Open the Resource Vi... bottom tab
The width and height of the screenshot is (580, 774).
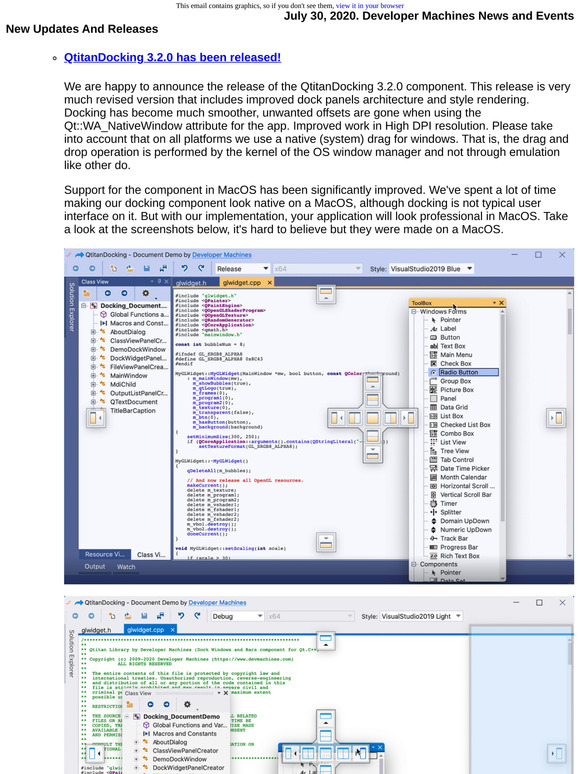pos(105,554)
